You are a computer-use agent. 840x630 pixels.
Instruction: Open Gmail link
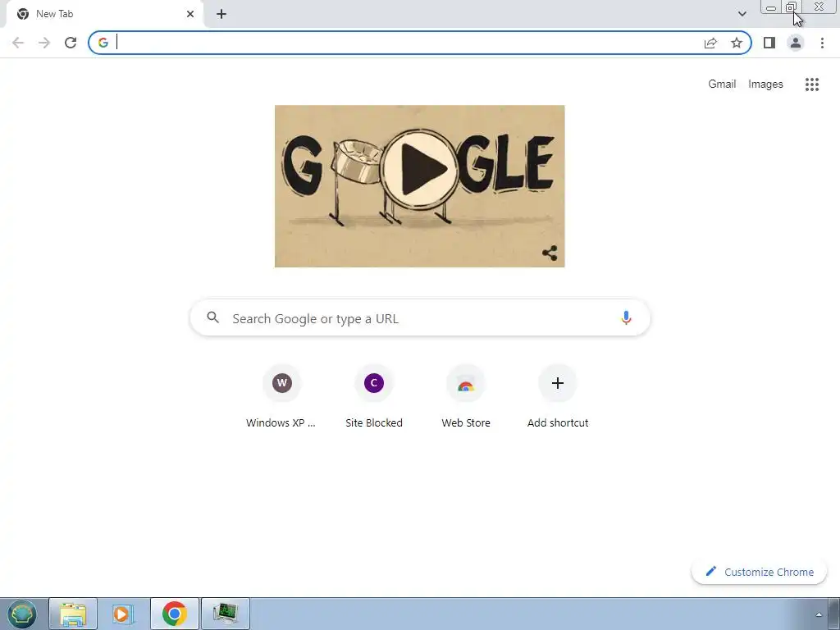coord(722,84)
